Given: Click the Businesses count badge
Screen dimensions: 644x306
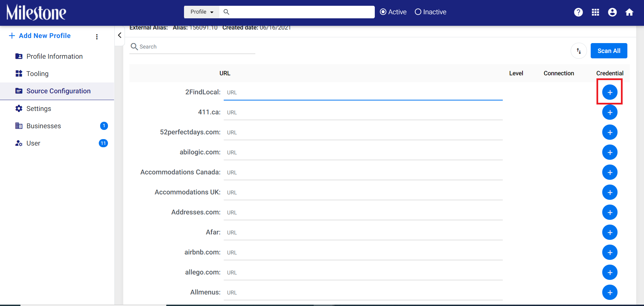Looking at the screenshot, I should tap(104, 126).
